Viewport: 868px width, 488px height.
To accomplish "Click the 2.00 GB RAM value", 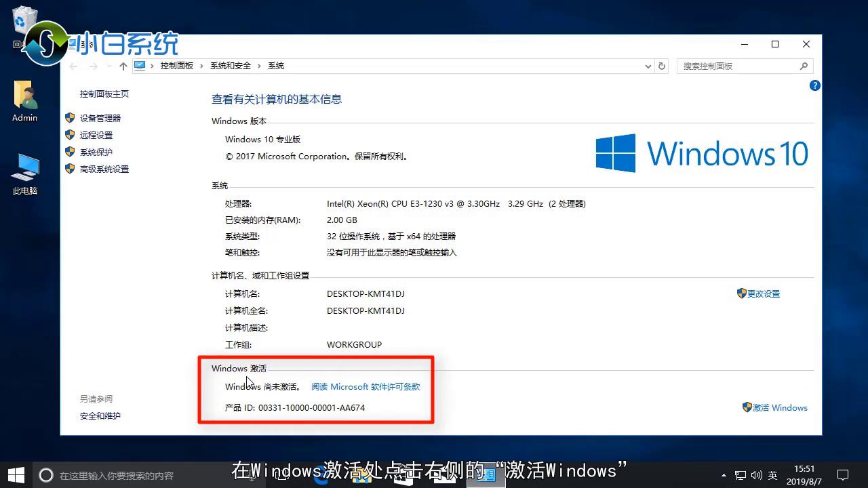I will point(342,220).
